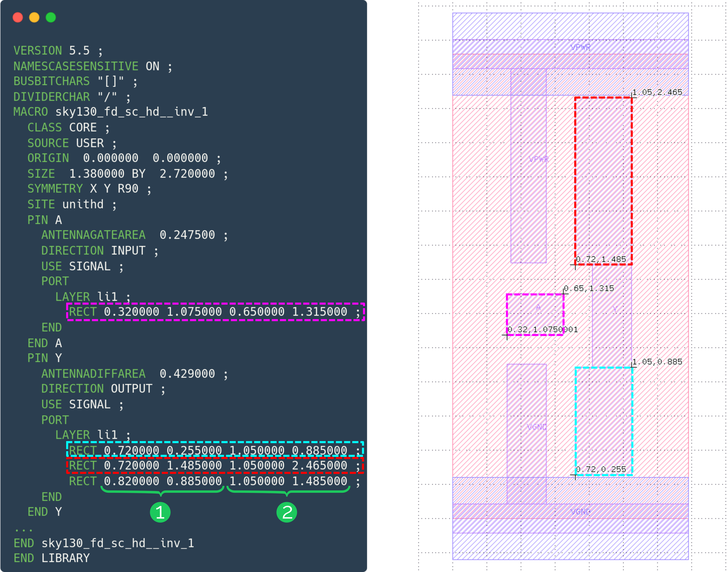The height and width of the screenshot is (572, 728).
Task: Click the VPWR label on the vertical li1 strip
Action: pyautogui.click(x=539, y=159)
